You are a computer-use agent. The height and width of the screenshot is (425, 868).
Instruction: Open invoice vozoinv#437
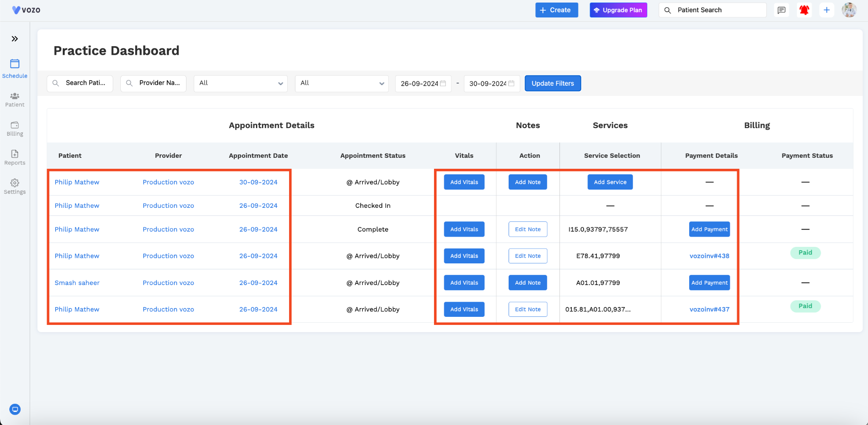click(x=709, y=309)
